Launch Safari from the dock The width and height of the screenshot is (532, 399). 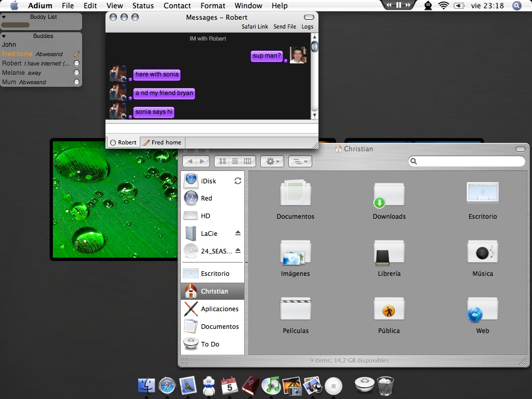click(167, 386)
